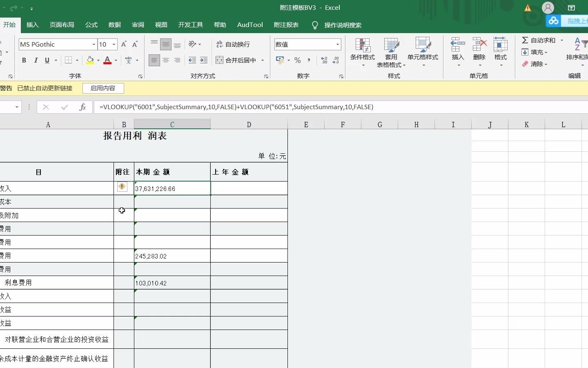The image size is (588, 368).
Task: Open font size dropdown
Action: 114,44
